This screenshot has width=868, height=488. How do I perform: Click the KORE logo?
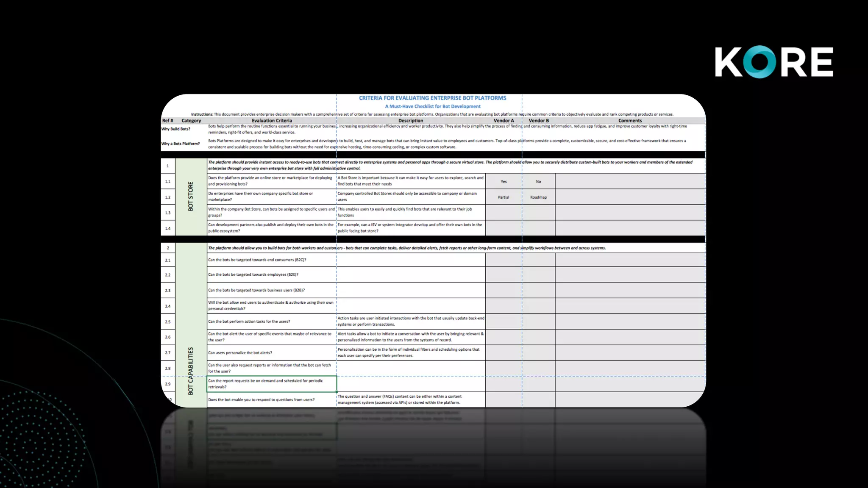(x=774, y=62)
